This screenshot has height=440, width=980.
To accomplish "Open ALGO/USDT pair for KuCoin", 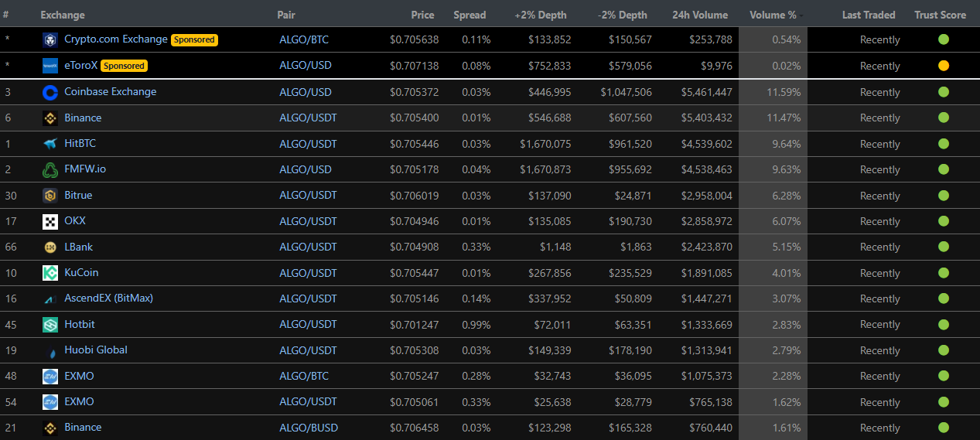I will pyautogui.click(x=308, y=272).
